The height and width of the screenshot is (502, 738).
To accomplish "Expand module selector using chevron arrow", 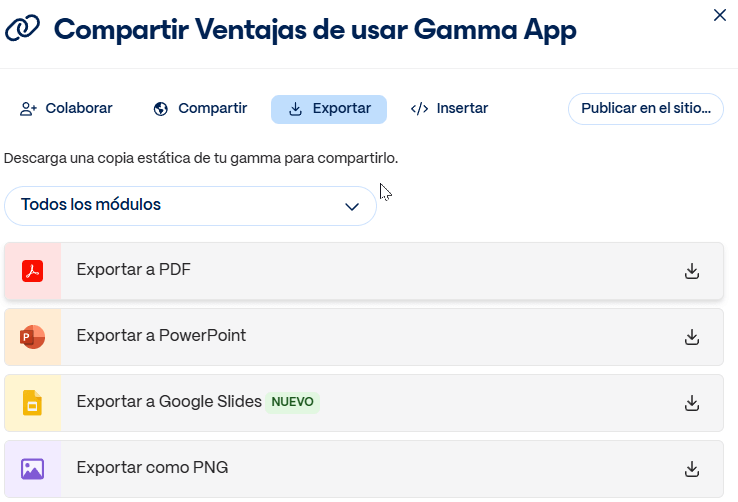I will click(x=352, y=207).
